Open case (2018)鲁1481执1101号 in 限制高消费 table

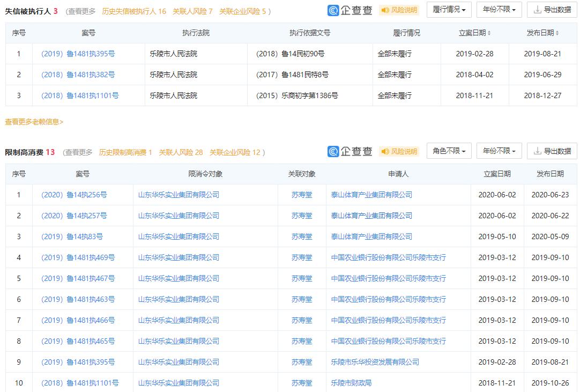pyautogui.click(x=80, y=383)
